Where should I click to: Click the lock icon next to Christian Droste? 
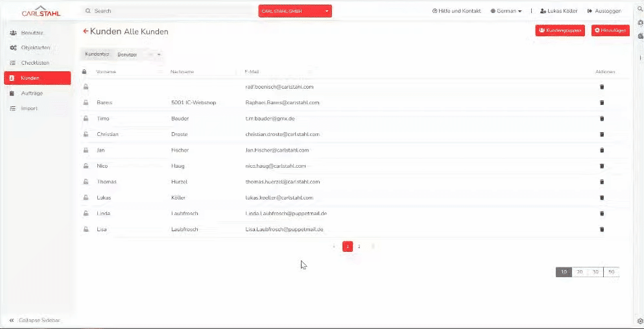click(85, 134)
